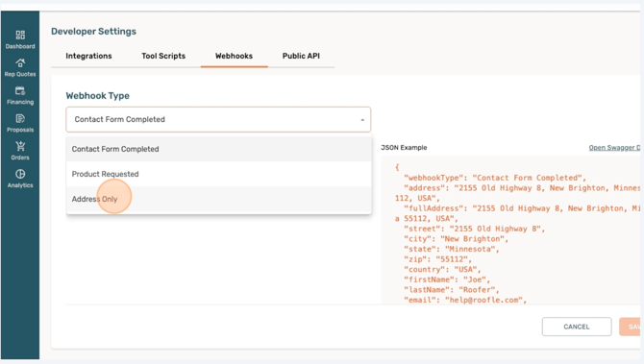
Task: Open Rep Quotes house icon
Action: (20, 62)
